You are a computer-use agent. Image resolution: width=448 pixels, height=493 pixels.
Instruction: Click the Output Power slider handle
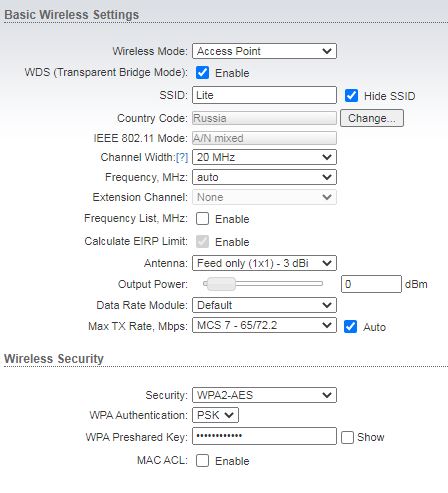point(221,284)
